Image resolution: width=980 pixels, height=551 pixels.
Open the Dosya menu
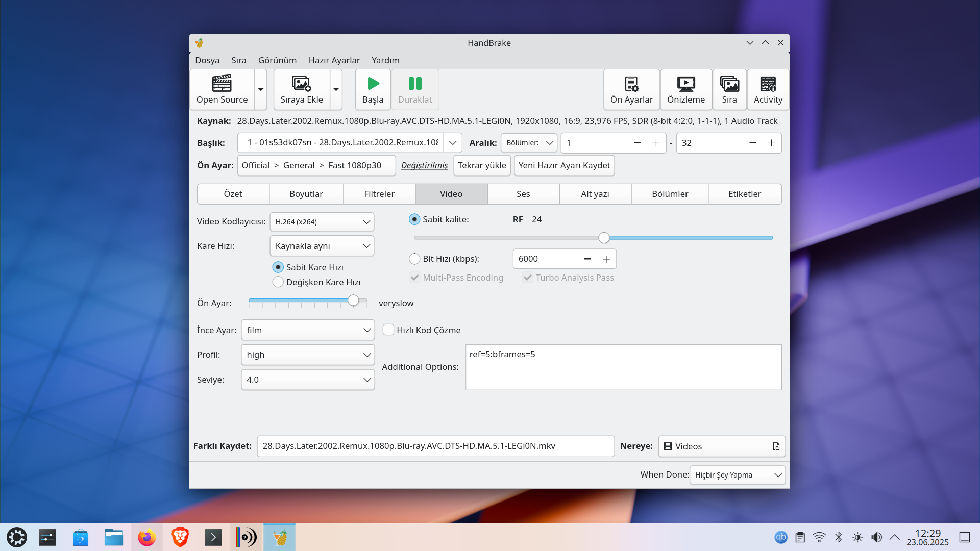[x=207, y=60]
